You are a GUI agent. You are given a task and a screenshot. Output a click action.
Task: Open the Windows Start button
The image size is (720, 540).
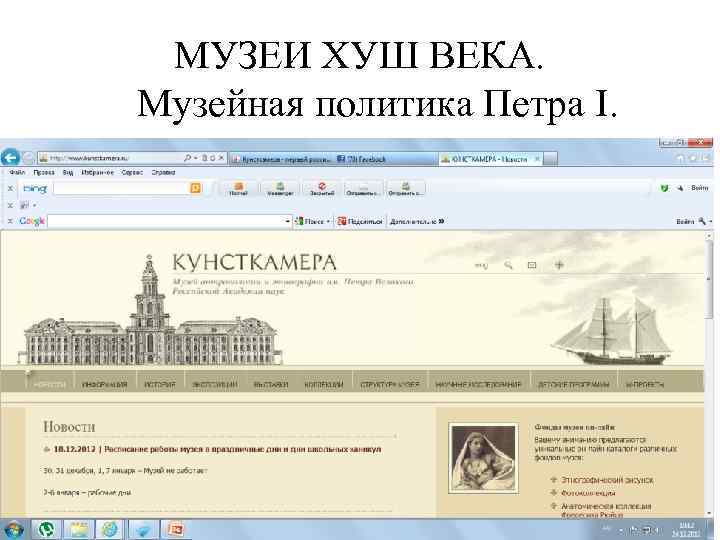(14, 530)
